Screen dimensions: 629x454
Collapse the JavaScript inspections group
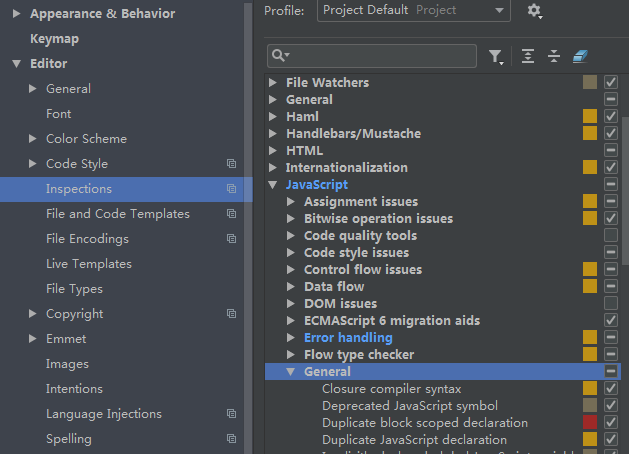click(x=274, y=185)
